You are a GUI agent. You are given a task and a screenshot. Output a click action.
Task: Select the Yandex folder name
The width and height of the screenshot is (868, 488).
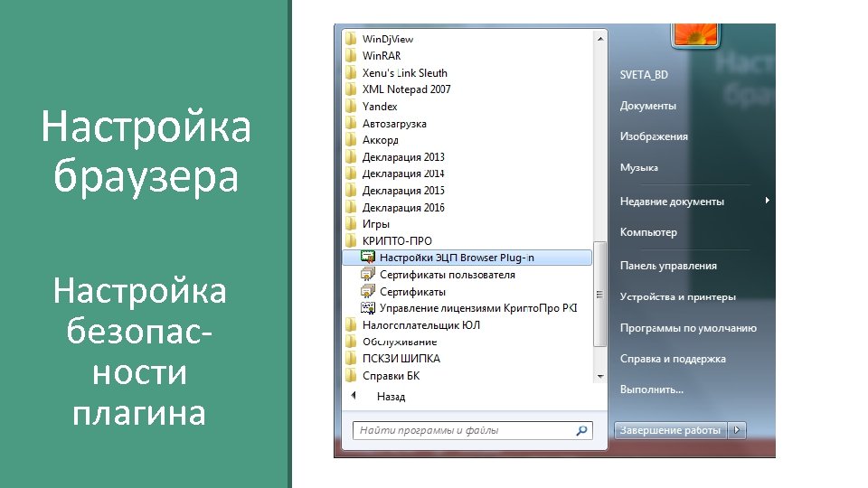coord(380,107)
